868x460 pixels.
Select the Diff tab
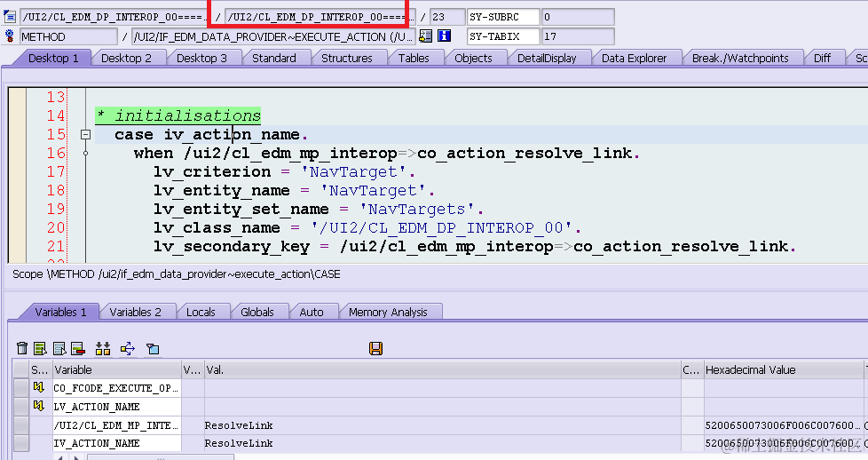pyautogui.click(x=822, y=59)
